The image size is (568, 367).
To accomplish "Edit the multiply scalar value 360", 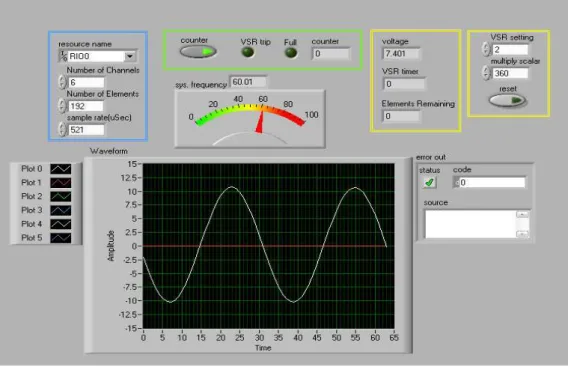I will [510, 73].
